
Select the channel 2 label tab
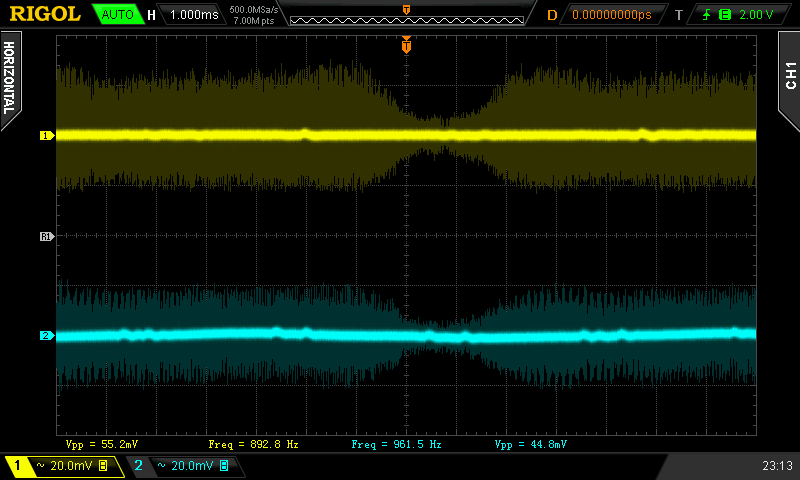138,466
